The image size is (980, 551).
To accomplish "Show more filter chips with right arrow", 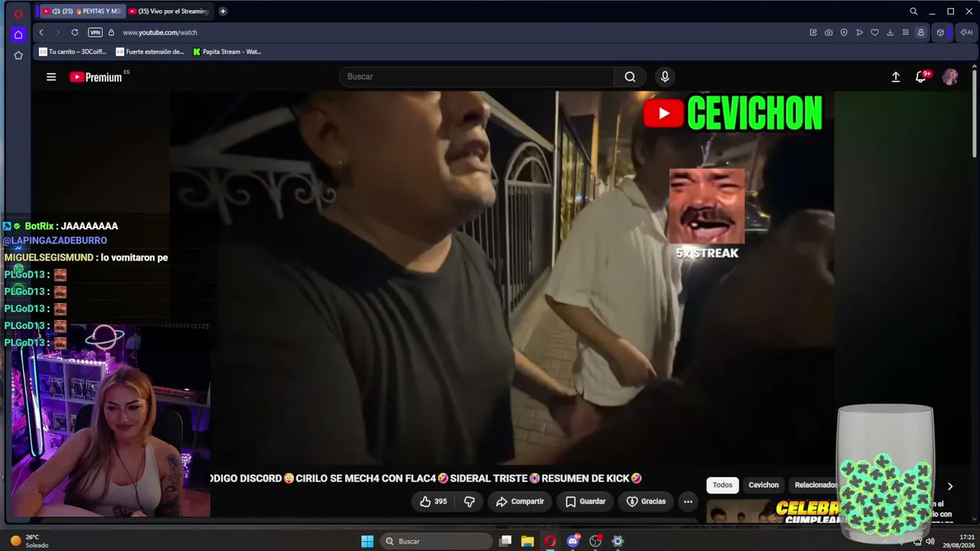I will click(950, 486).
